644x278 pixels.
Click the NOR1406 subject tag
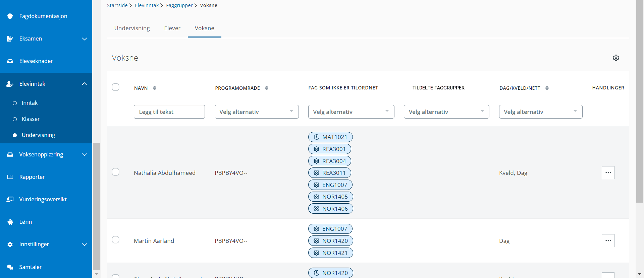click(331, 209)
